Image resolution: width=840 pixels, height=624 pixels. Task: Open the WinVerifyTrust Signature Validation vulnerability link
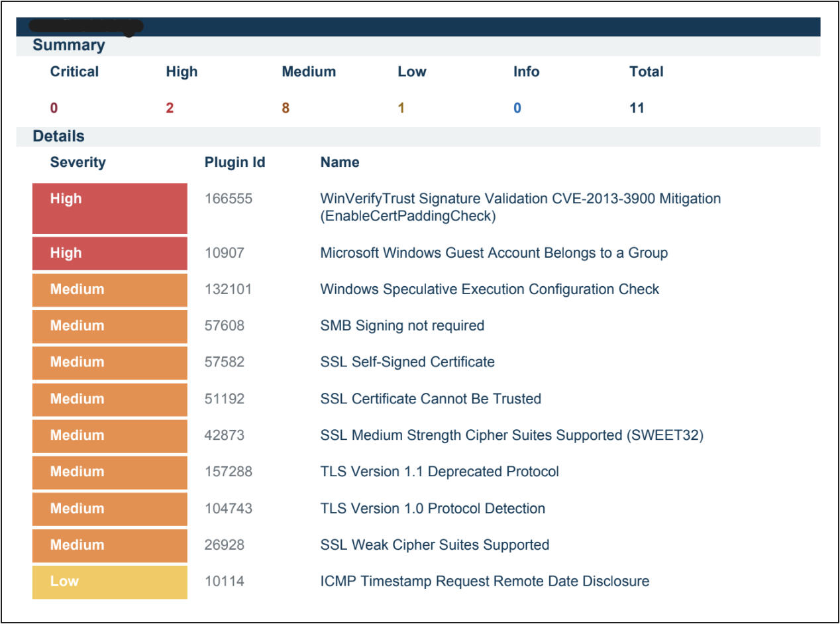coord(520,199)
